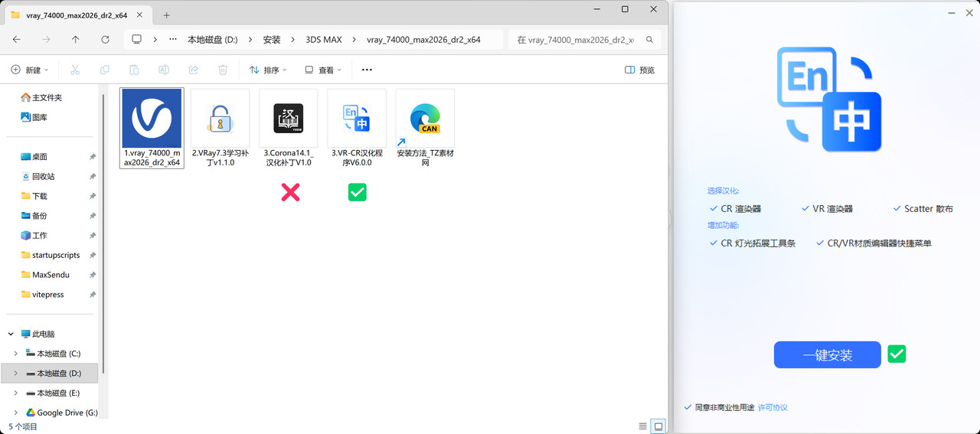
Task: Open the 新建 dropdown menu
Action: coord(29,70)
